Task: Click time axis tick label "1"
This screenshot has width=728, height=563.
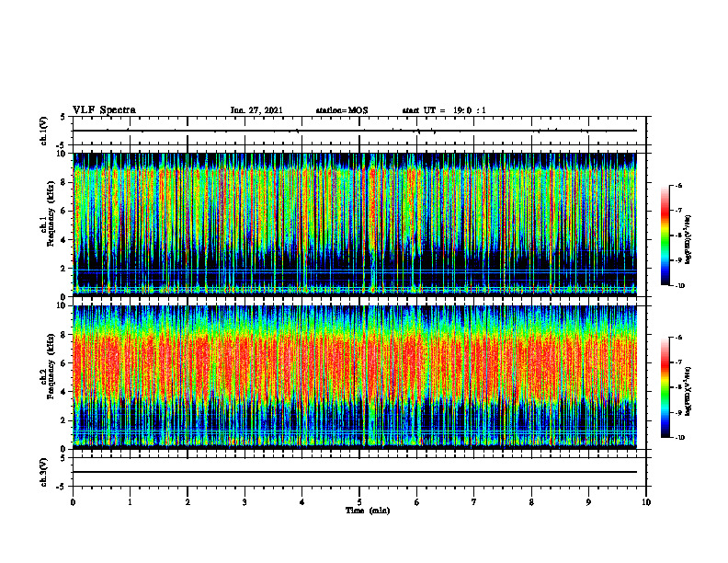Action: point(130,502)
